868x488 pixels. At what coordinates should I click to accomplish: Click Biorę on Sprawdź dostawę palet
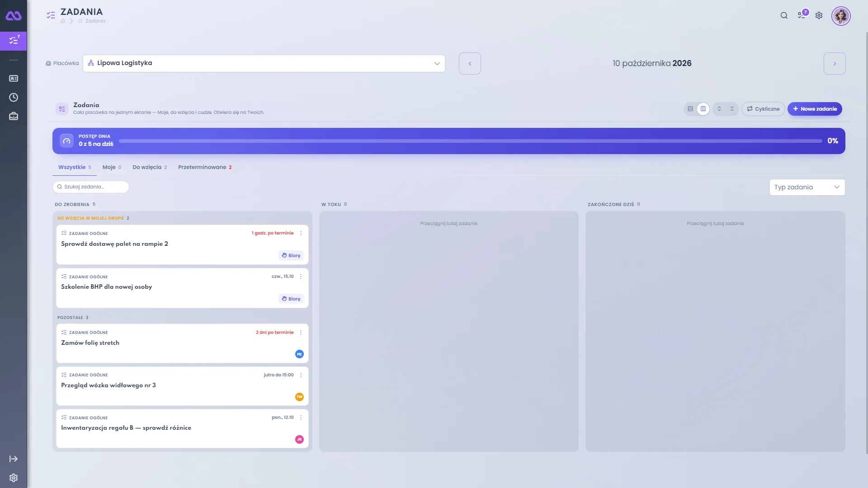[291, 255]
